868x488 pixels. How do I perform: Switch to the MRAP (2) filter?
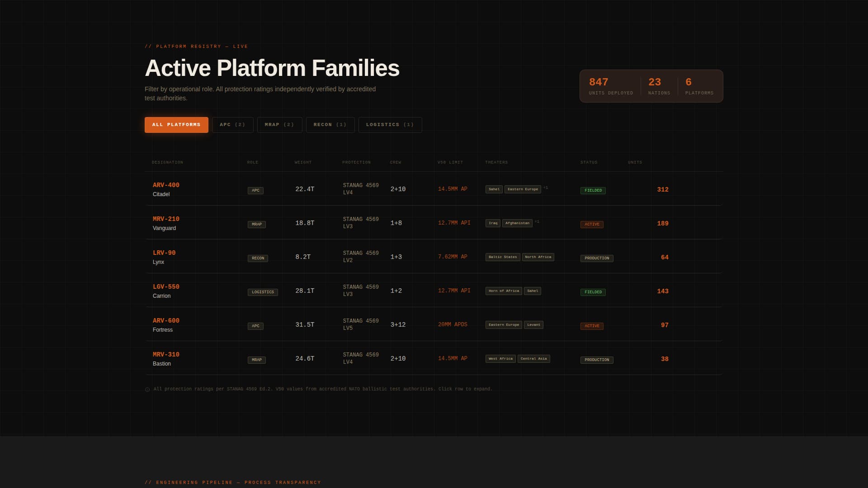click(279, 125)
